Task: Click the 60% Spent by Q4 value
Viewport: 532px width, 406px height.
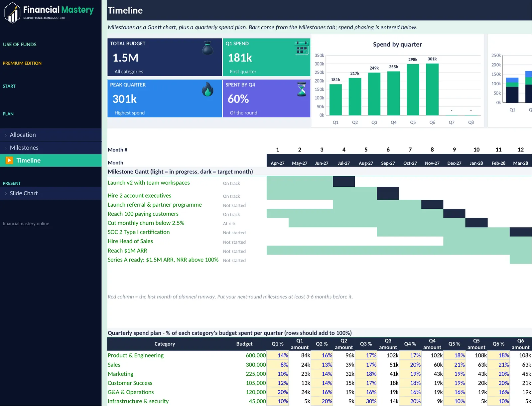Action: click(238, 99)
